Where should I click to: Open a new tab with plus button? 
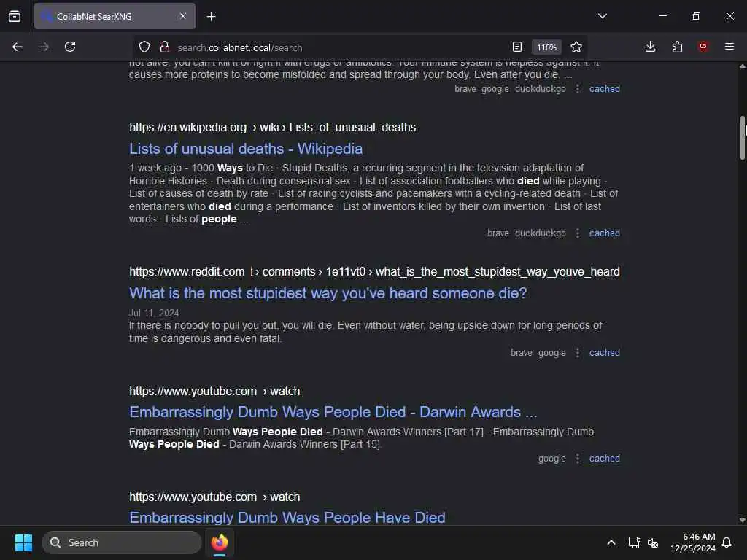tap(211, 17)
